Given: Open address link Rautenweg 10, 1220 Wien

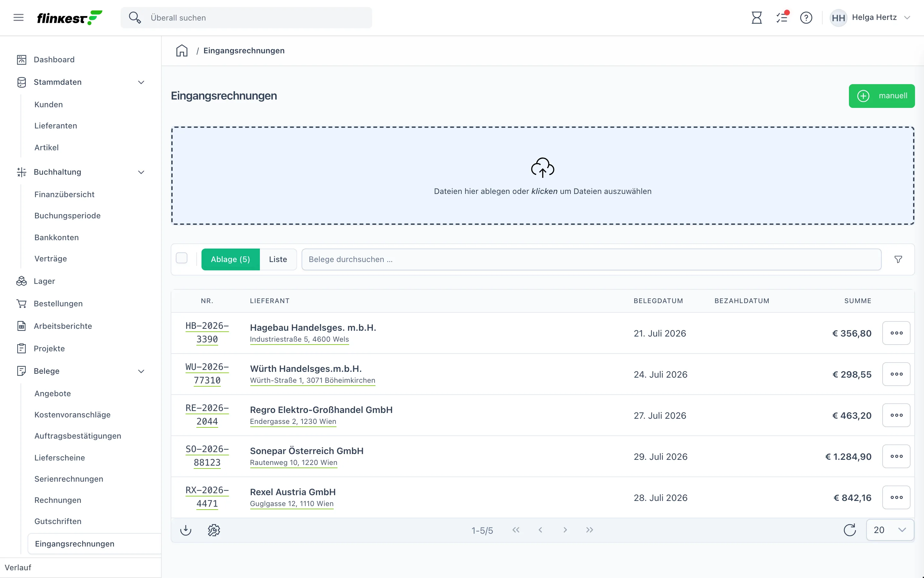Looking at the screenshot, I should coord(294,462).
